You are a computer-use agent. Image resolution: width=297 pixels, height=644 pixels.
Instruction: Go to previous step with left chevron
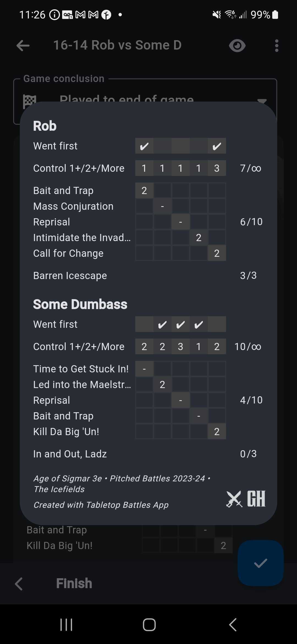19,584
